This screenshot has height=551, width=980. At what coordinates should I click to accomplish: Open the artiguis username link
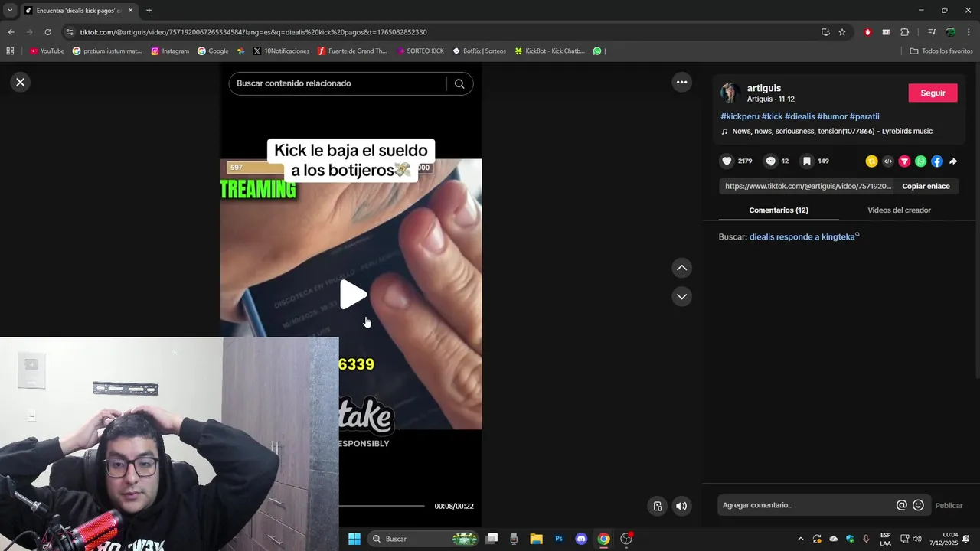tap(764, 88)
